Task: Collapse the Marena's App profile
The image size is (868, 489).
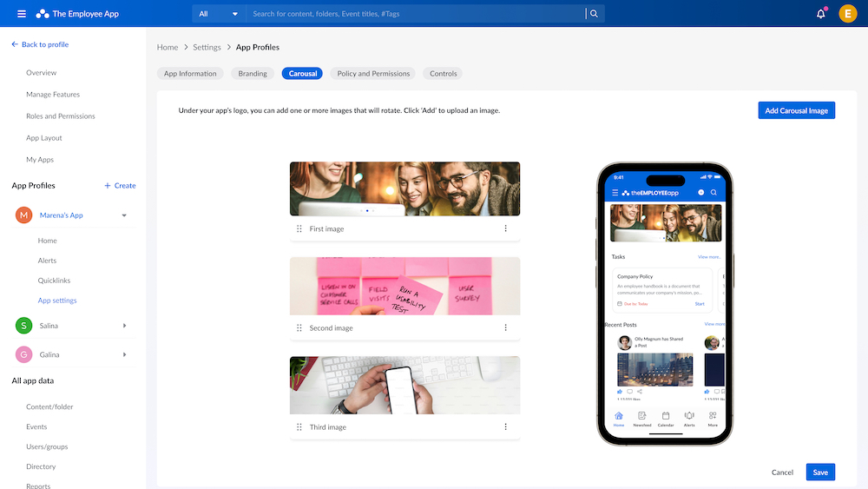Action: pos(124,215)
